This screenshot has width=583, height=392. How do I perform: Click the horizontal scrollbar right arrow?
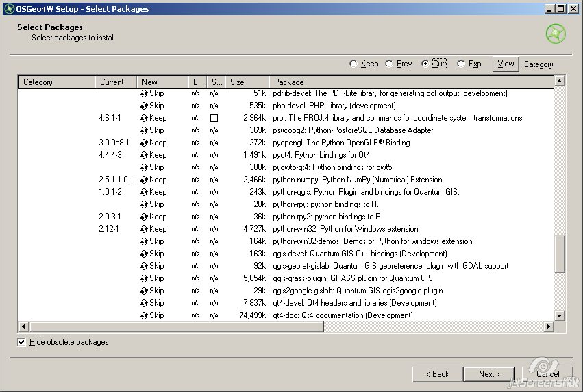click(x=549, y=326)
